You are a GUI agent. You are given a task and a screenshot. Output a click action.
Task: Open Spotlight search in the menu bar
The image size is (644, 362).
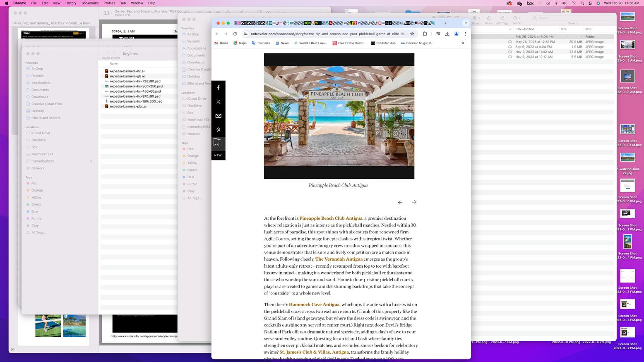(x=582, y=3)
